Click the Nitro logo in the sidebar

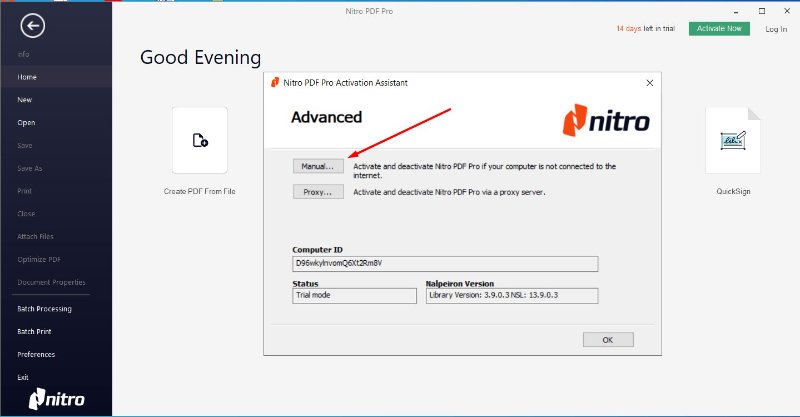pyautogui.click(x=57, y=399)
